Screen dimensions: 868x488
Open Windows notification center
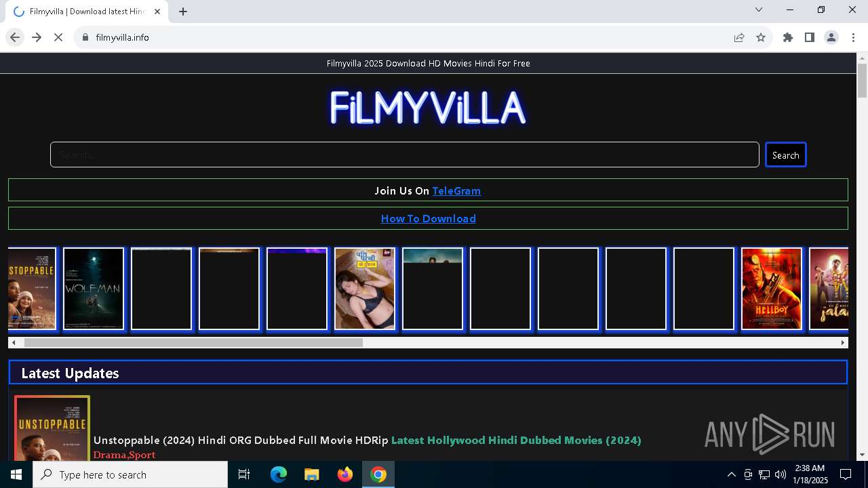[x=846, y=474]
